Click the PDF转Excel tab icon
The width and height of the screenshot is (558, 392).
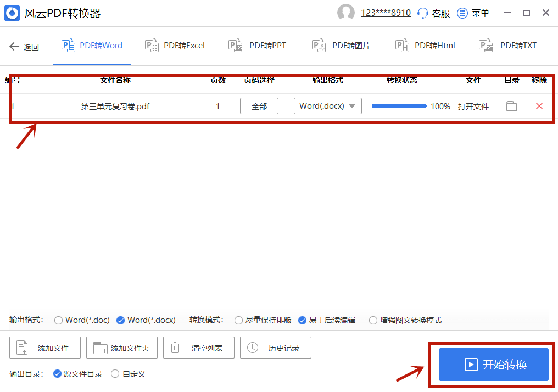(x=152, y=45)
